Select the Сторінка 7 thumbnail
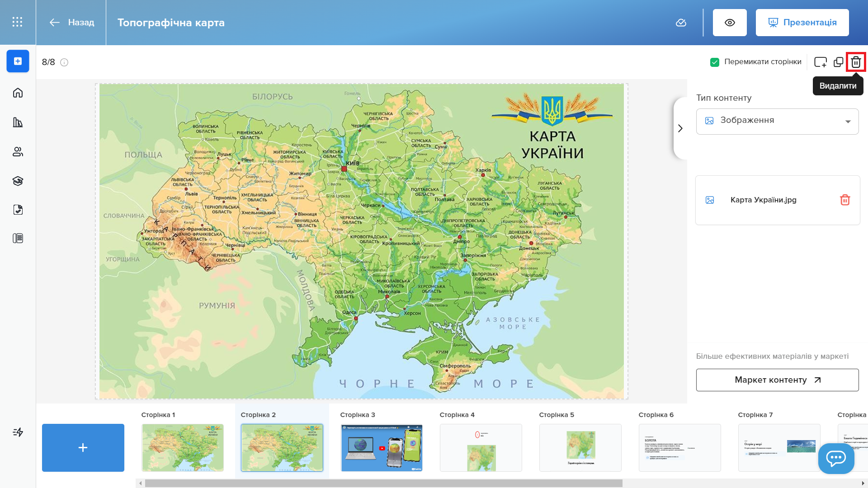 click(x=779, y=448)
